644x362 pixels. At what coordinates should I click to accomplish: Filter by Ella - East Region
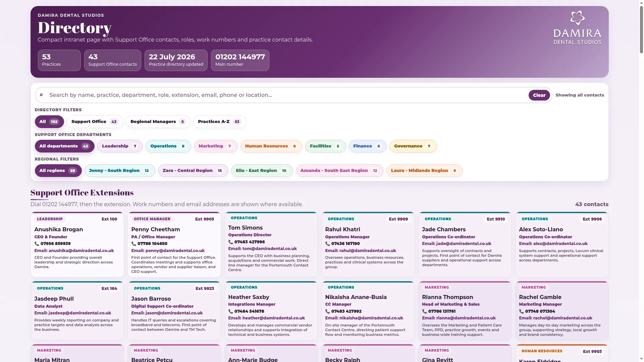click(x=262, y=171)
